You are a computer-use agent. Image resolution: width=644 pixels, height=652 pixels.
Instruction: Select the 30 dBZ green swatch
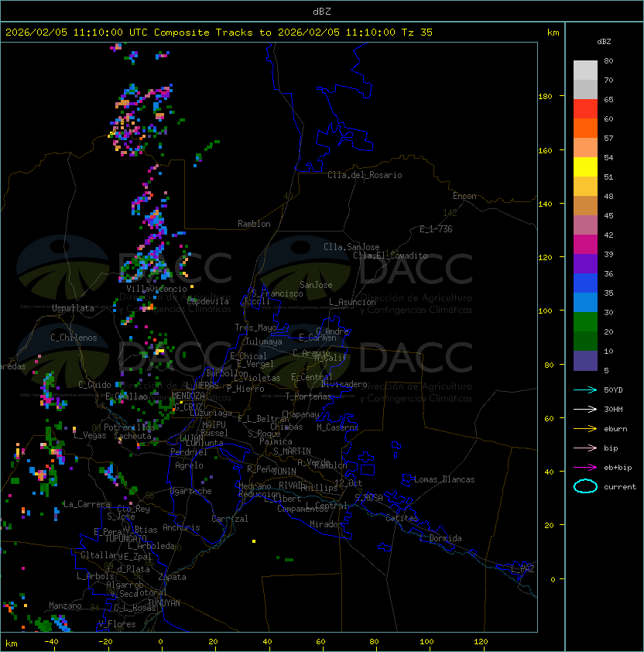coord(585,322)
